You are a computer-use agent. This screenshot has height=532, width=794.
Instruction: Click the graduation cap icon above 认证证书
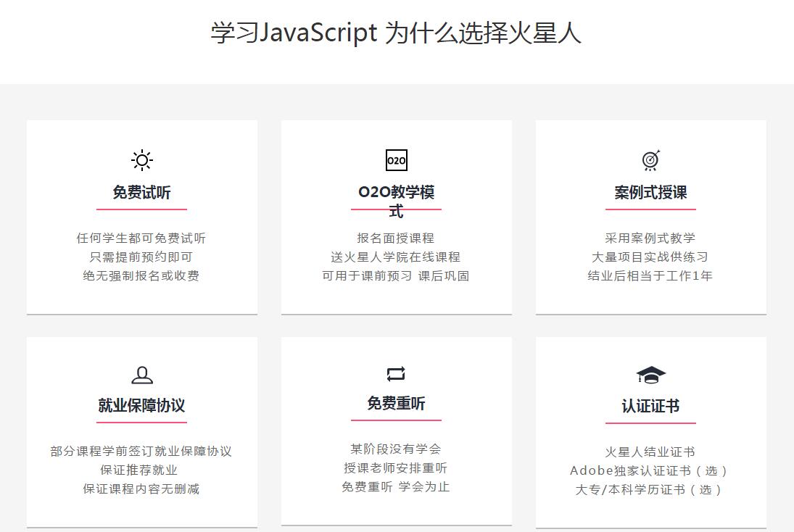click(x=650, y=375)
